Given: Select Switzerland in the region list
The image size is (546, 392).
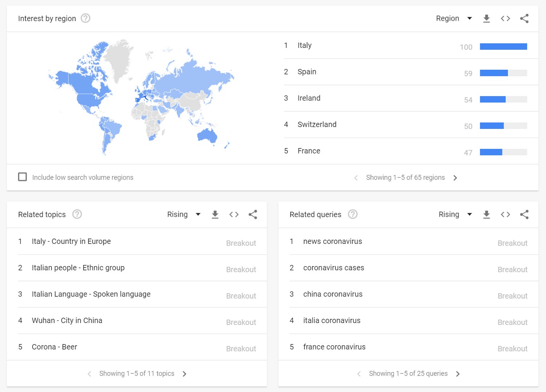Looking at the screenshot, I should 411,124.
